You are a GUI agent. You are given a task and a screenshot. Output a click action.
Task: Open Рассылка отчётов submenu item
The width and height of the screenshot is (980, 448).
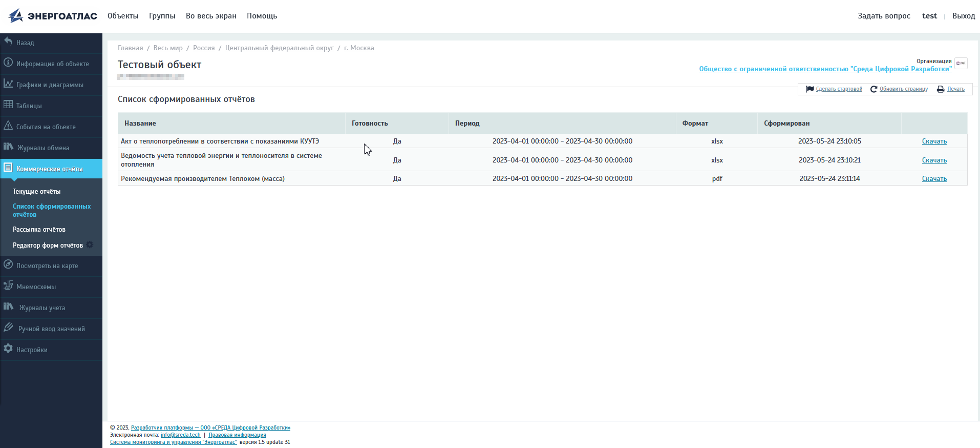(x=39, y=230)
